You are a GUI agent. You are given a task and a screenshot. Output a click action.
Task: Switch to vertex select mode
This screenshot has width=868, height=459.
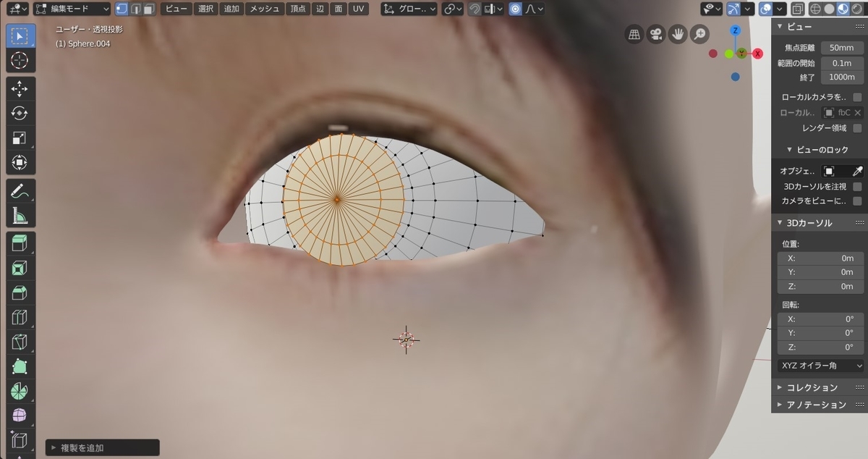[x=122, y=9]
